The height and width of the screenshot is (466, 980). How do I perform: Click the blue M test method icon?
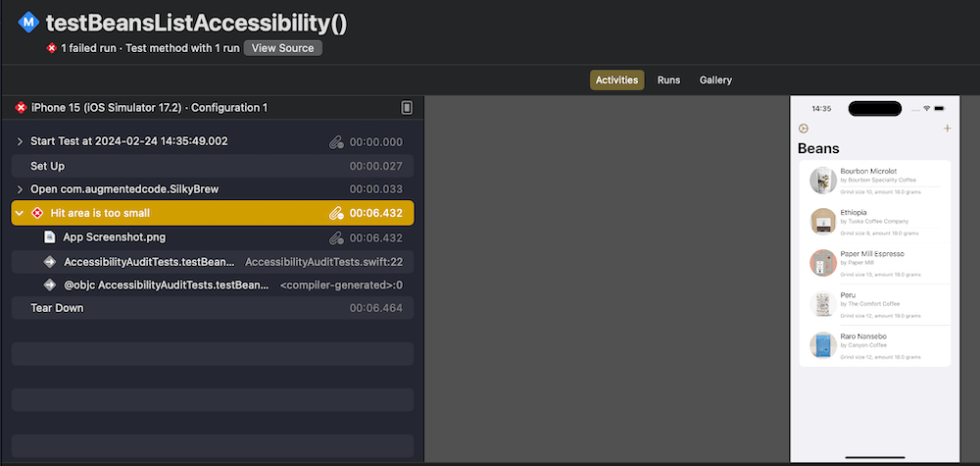28,24
